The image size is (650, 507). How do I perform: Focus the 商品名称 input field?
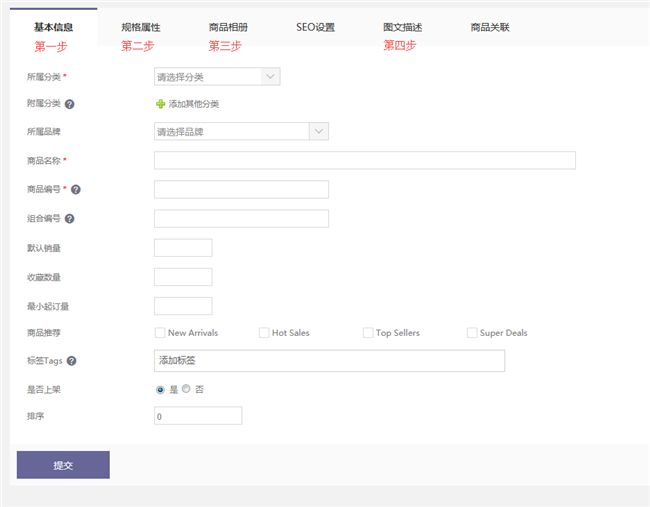pyautogui.click(x=365, y=160)
